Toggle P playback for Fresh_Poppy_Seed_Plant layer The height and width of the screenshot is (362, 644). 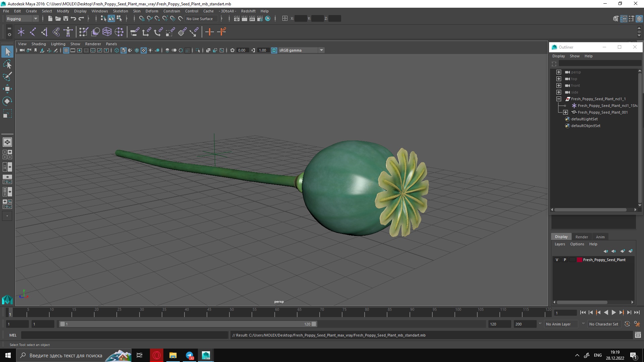tap(565, 260)
